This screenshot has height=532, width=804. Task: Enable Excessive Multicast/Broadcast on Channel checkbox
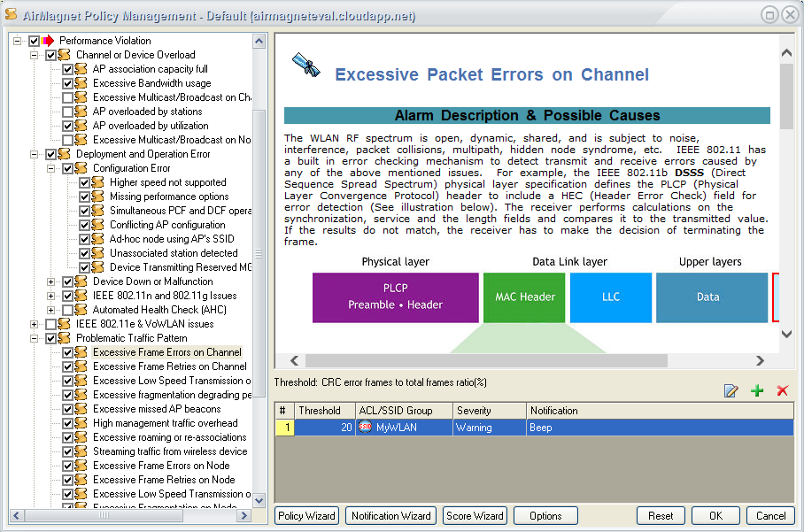click(67, 97)
